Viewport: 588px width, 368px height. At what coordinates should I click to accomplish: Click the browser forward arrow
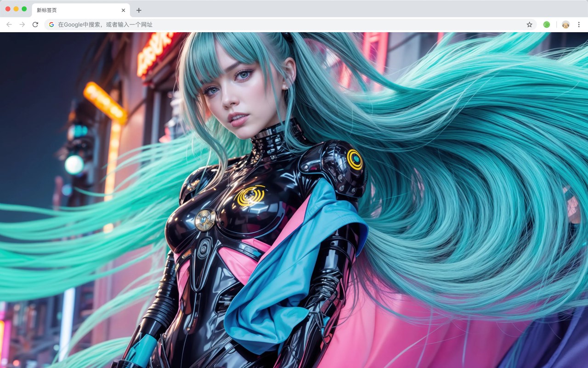(22, 24)
